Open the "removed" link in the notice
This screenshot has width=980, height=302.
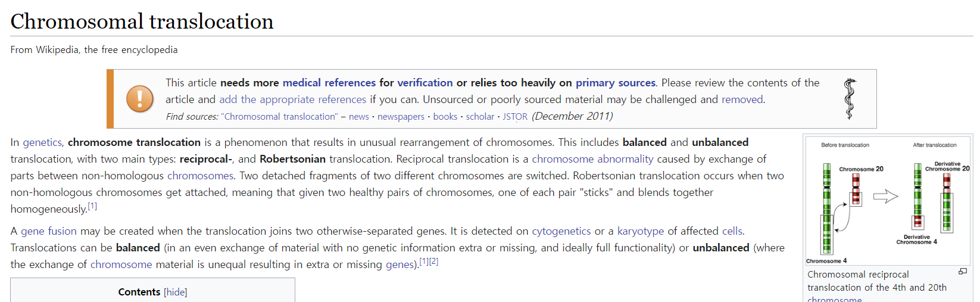pos(742,99)
